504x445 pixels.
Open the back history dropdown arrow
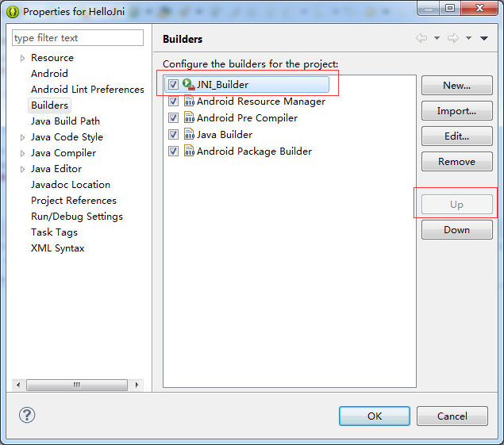[x=437, y=38]
